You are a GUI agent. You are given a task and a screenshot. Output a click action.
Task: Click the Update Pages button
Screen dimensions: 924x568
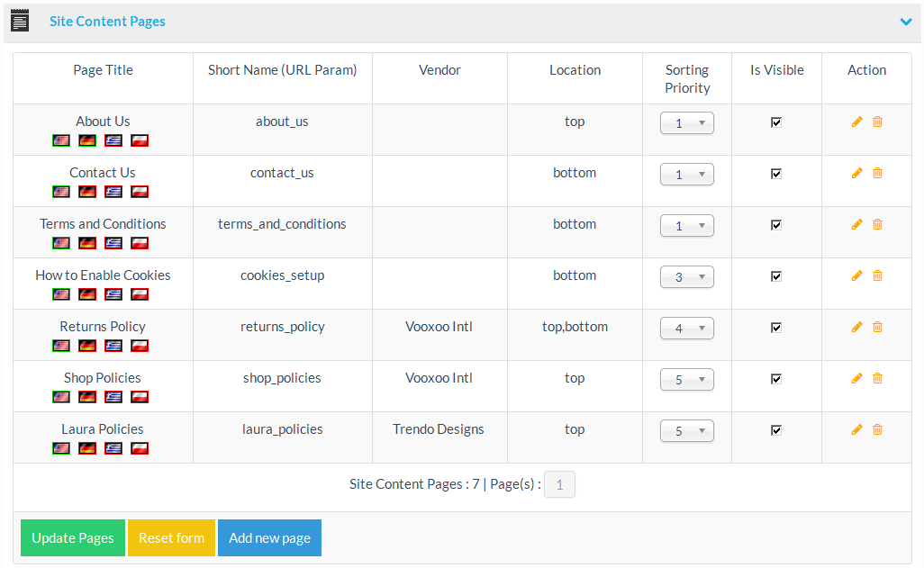[x=73, y=538]
